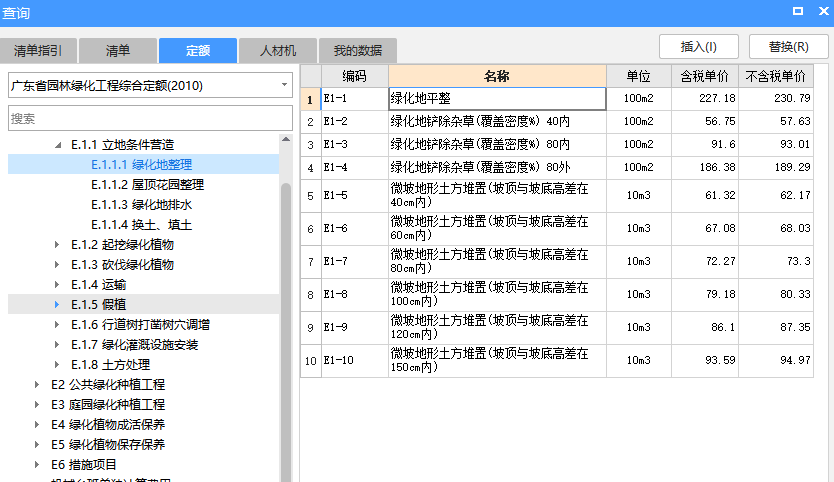Select the 定额 tab
Viewport: 834px width, 482px height.
pos(198,51)
